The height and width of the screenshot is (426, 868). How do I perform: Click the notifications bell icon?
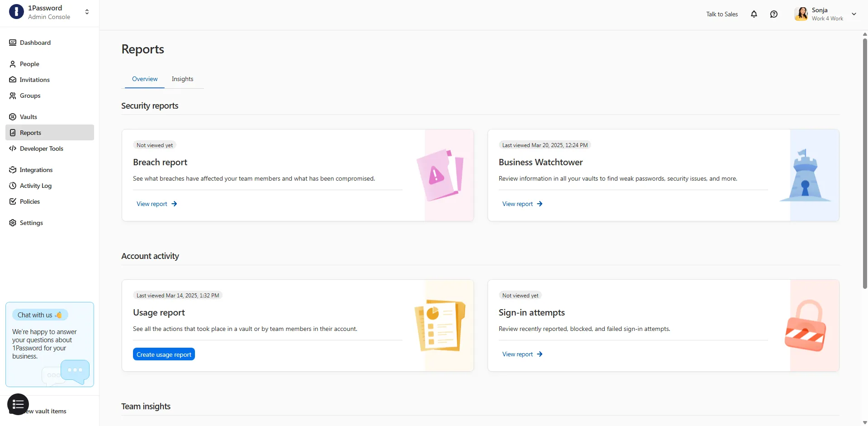(754, 14)
